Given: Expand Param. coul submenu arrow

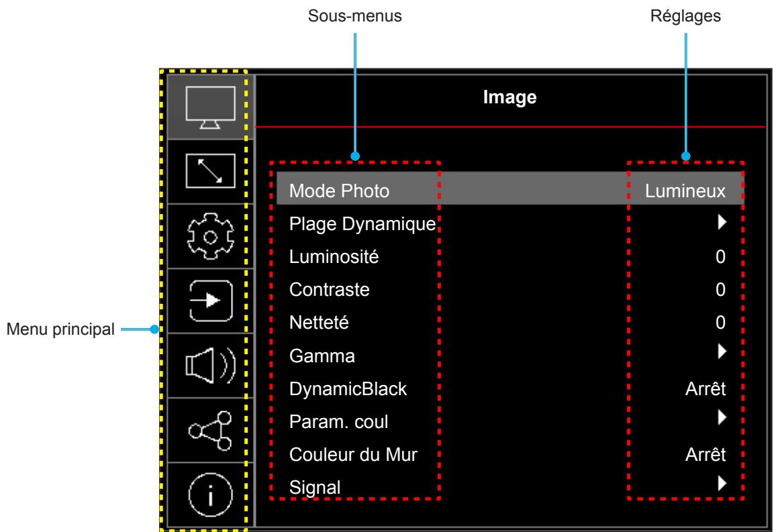Looking at the screenshot, I should (722, 417).
